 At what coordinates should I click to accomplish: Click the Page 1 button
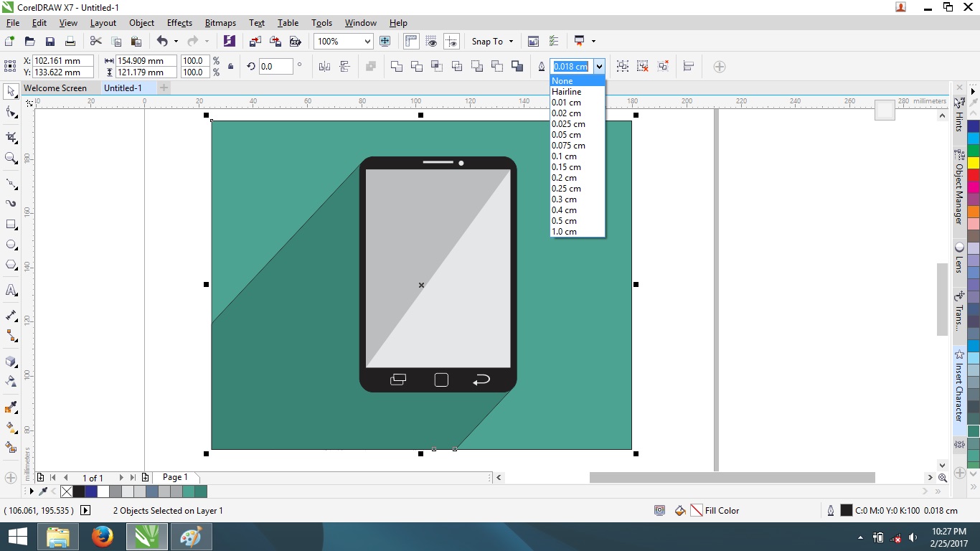click(x=174, y=476)
